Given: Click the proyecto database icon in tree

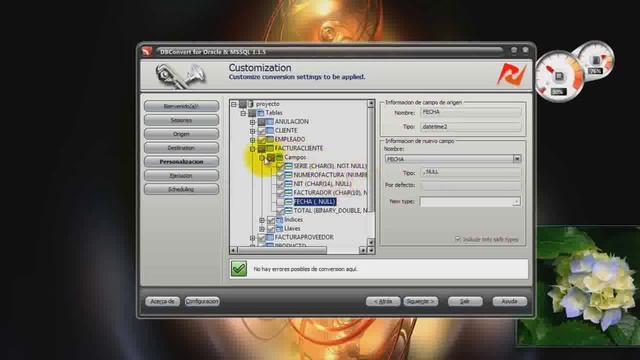Looking at the screenshot, I should (x=251, y=104).
